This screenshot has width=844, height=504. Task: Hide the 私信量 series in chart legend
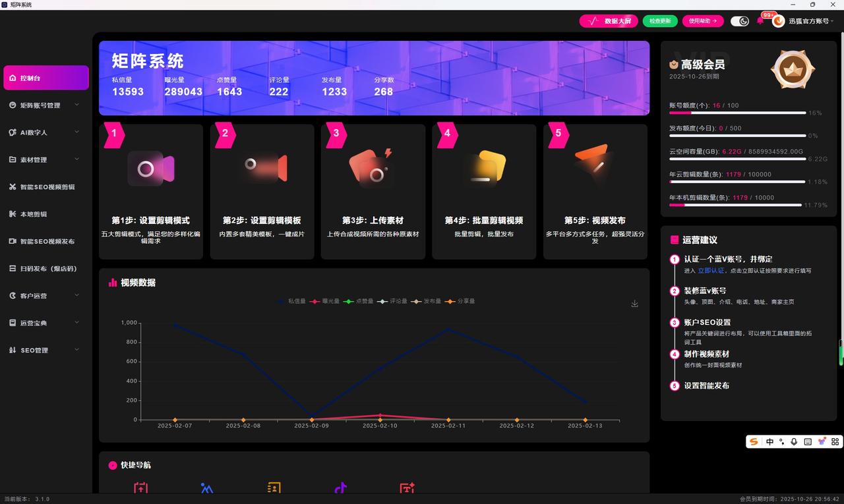tap(291, 301)
